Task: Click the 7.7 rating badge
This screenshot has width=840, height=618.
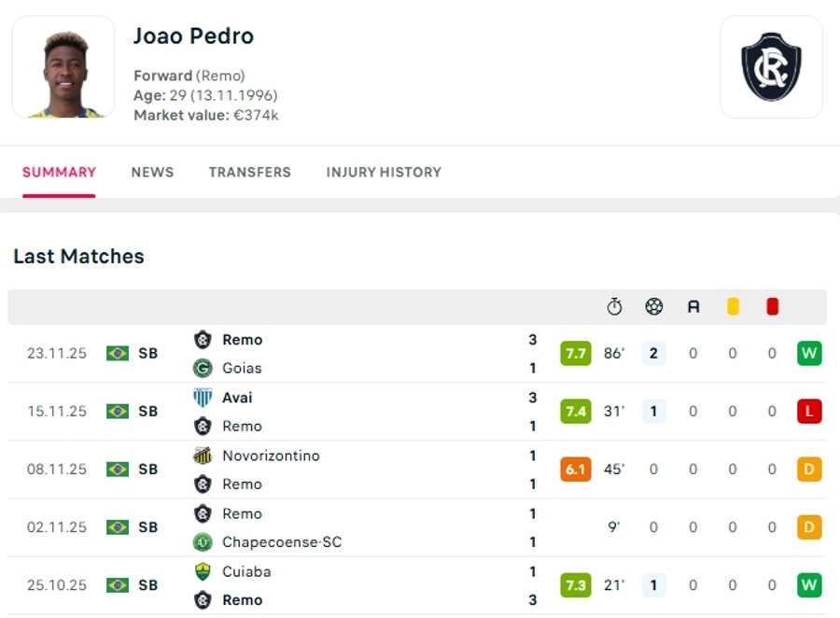Action: (574, 353)
